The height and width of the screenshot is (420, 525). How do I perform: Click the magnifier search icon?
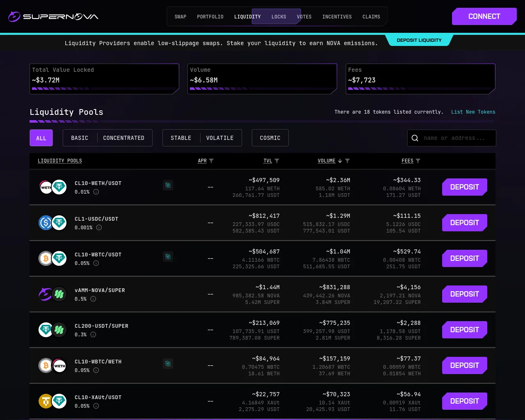coord(415,138)
